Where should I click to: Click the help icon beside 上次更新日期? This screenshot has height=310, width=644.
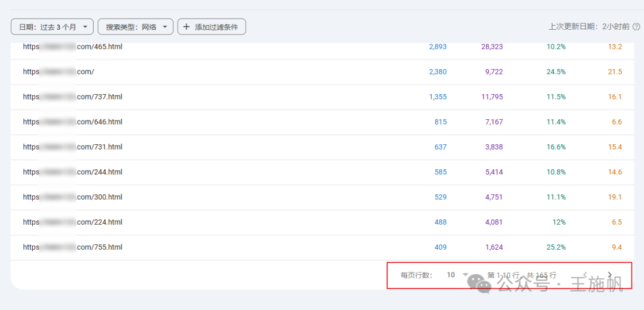tap(636, 27)
